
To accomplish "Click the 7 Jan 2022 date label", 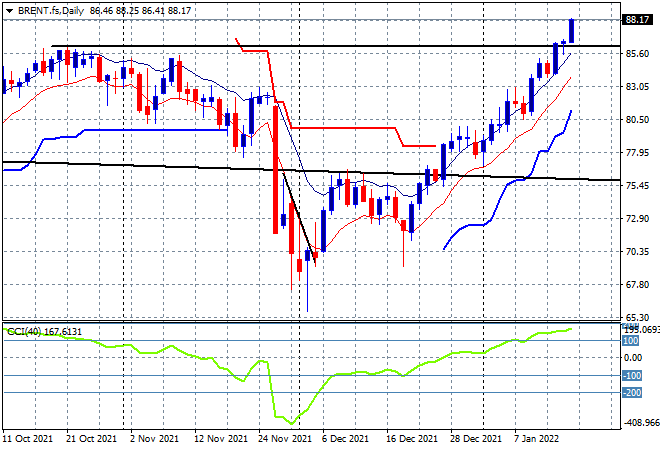I will [537, 439].
